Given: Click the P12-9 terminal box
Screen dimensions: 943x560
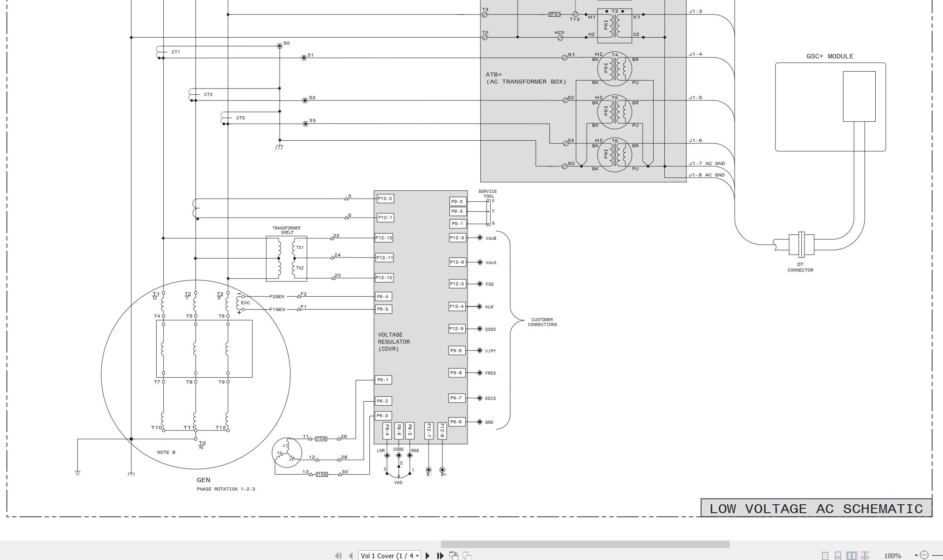Looking at the screenshot, I should click(457, 329).
